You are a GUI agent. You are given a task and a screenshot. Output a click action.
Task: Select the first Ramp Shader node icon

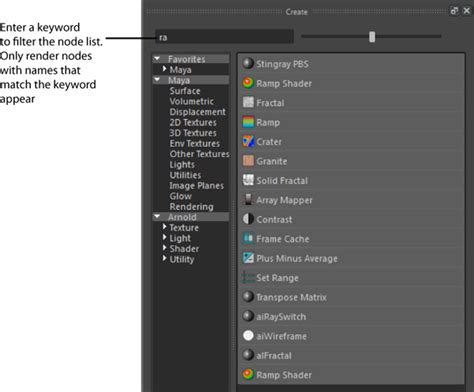(248, 83)
